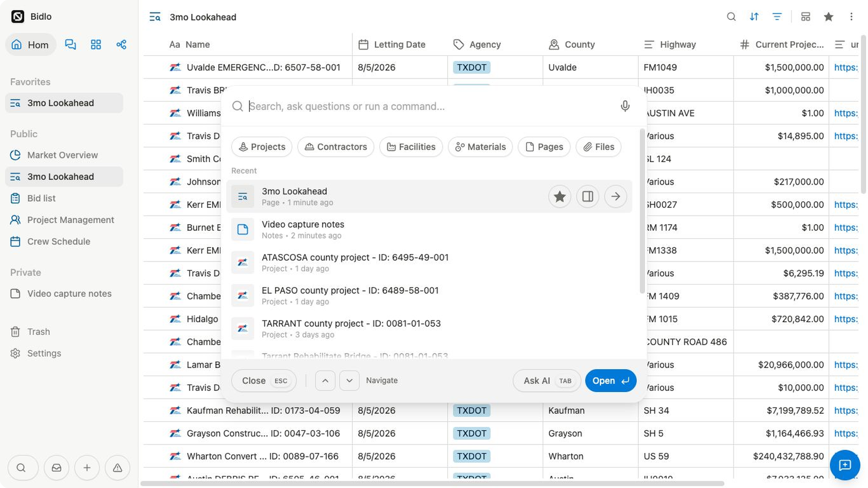Image resolution: width=868 pixels, height=488 pixels.
Task: Click the microphone icon in search bar
Action: [x=625, y=106]
